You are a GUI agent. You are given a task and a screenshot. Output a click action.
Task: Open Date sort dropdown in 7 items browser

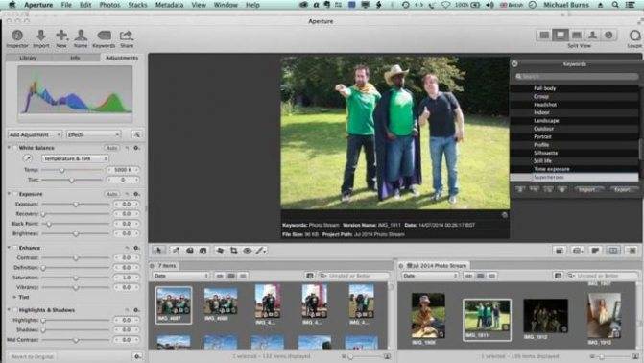(x=181, y=276)
